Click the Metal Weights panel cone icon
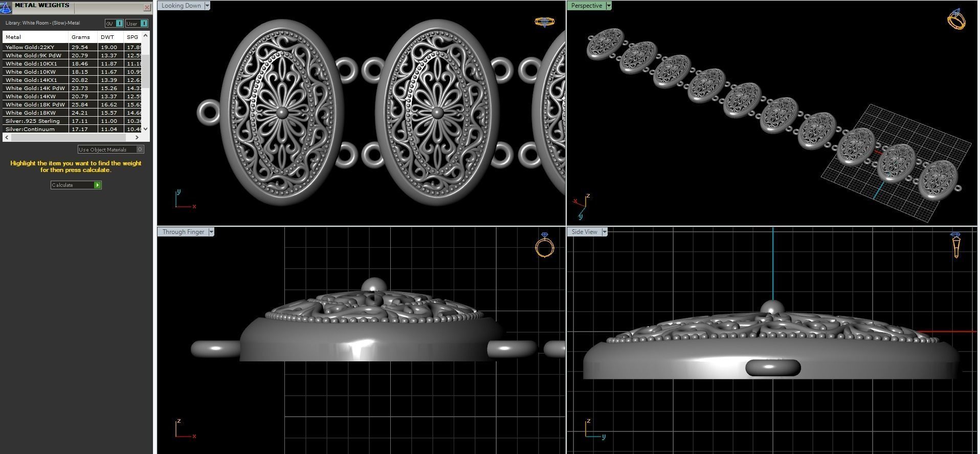The width and height of the screenshot is (980, 454). tap(6, 7)
